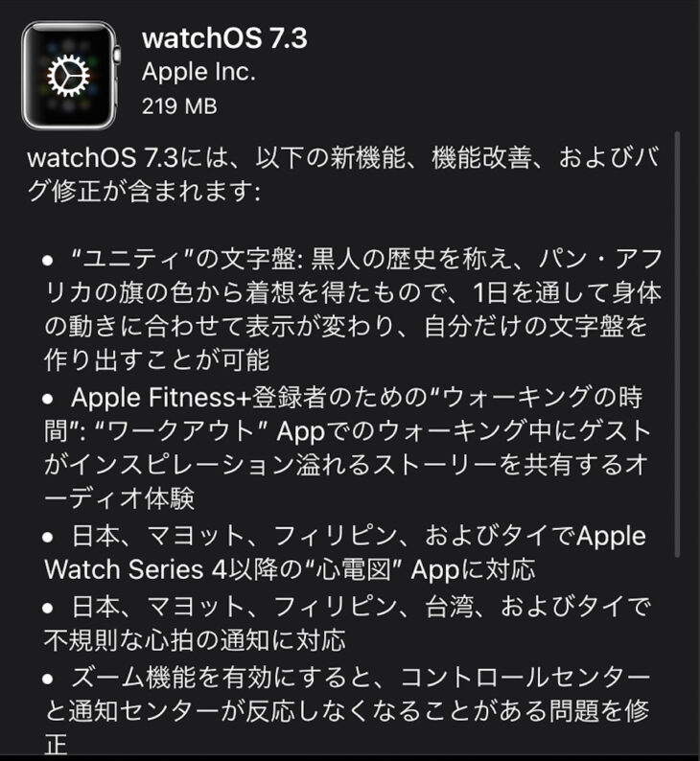Select the bullet point before Apple Fitness+

pos(48,399)
